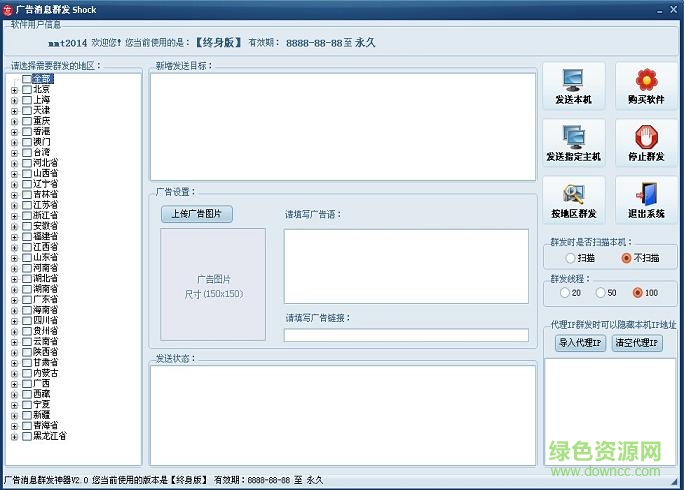Viewport: 684px width, 490px height.
Task: Check the 浙江省 checkbox
Action: click(x=27, y=216)
